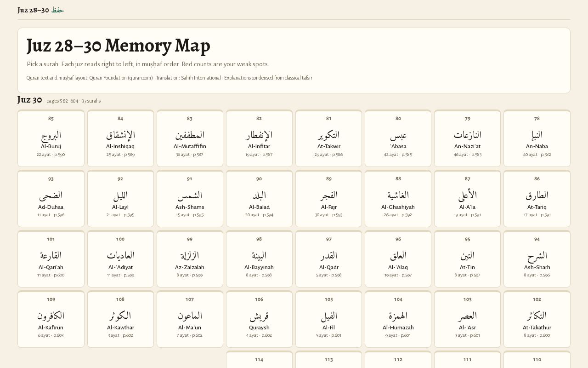588x368 pixels.
Task: Pick the Al-Qadr surah card
Action: (328, 259)
